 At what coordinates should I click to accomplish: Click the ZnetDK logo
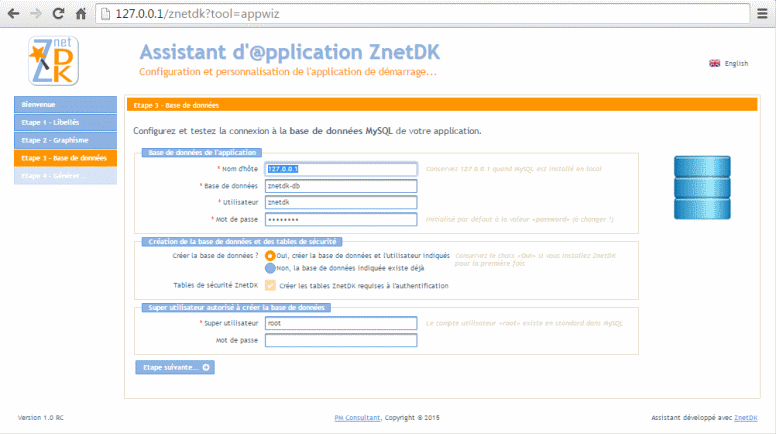[x=53, y=61]
